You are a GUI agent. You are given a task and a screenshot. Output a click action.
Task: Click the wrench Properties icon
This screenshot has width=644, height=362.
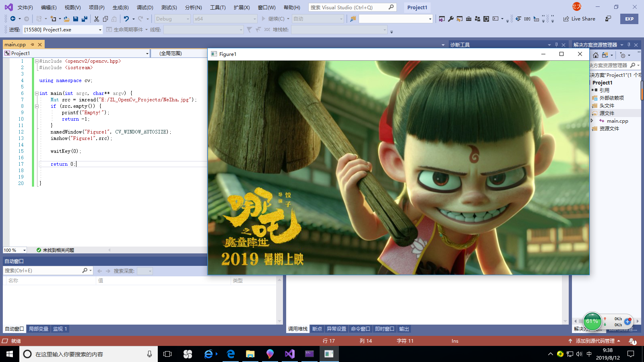(451, 19)
